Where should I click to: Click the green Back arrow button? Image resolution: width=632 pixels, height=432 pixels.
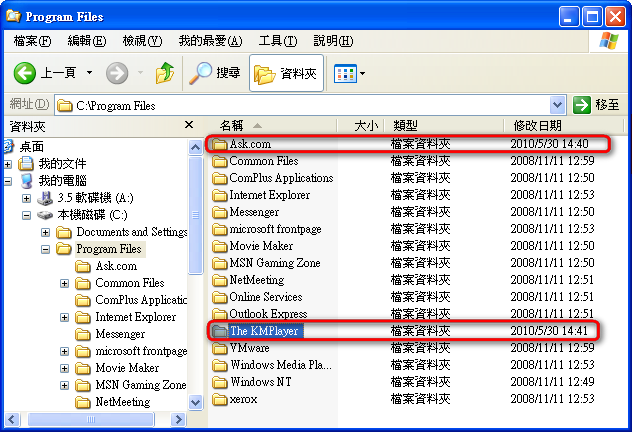25,73
